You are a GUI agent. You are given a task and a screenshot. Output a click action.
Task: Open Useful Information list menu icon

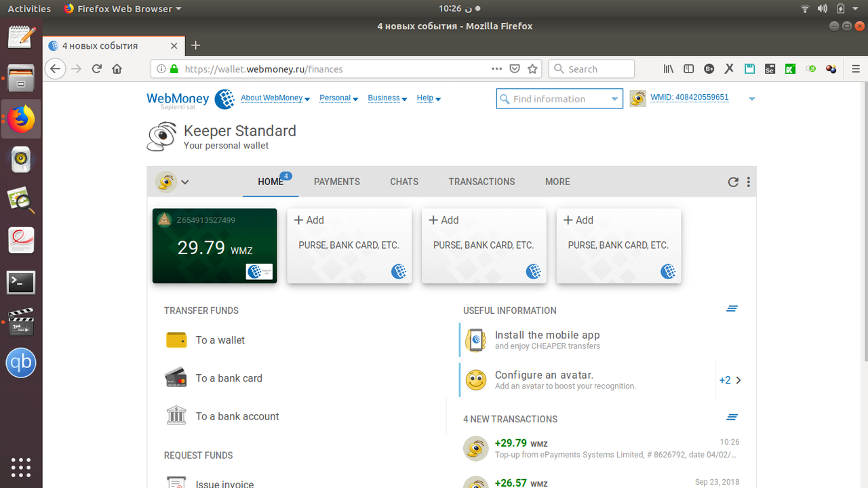pos(732,309)
